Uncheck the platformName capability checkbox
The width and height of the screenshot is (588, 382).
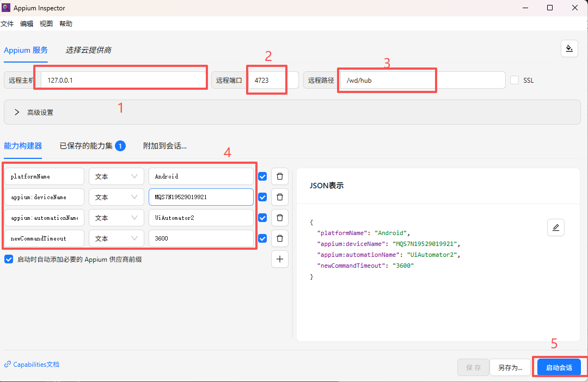pyautogui.click(x=262, y=176)
